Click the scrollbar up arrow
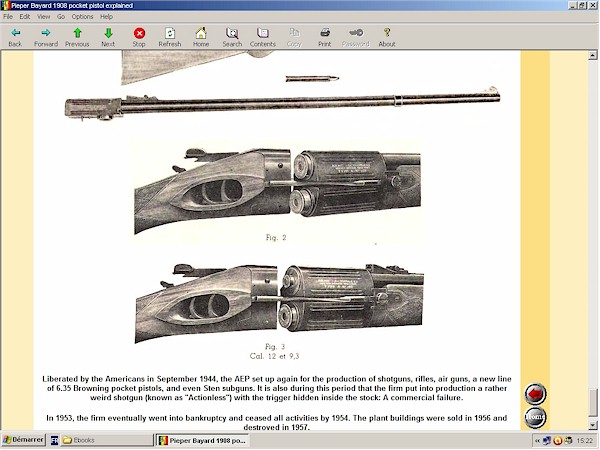The width and height of the screenshot is (600, 450). point(593,55)
